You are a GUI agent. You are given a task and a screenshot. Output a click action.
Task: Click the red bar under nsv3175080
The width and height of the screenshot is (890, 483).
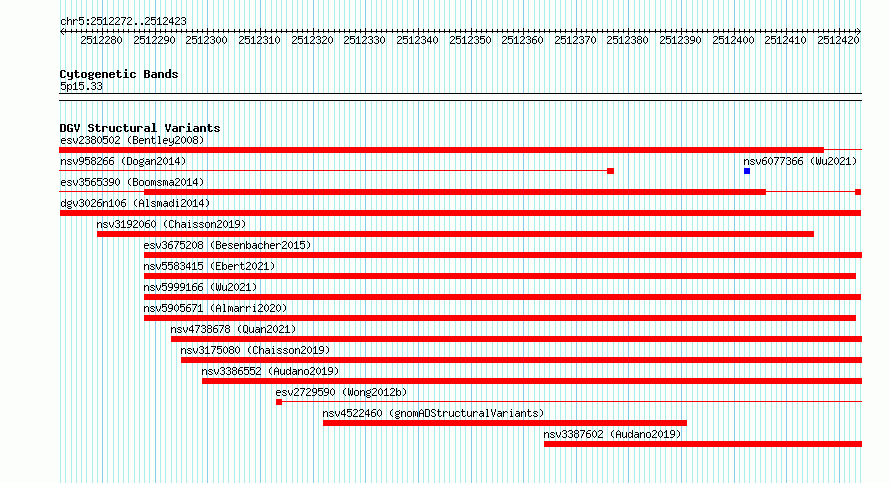522,360
